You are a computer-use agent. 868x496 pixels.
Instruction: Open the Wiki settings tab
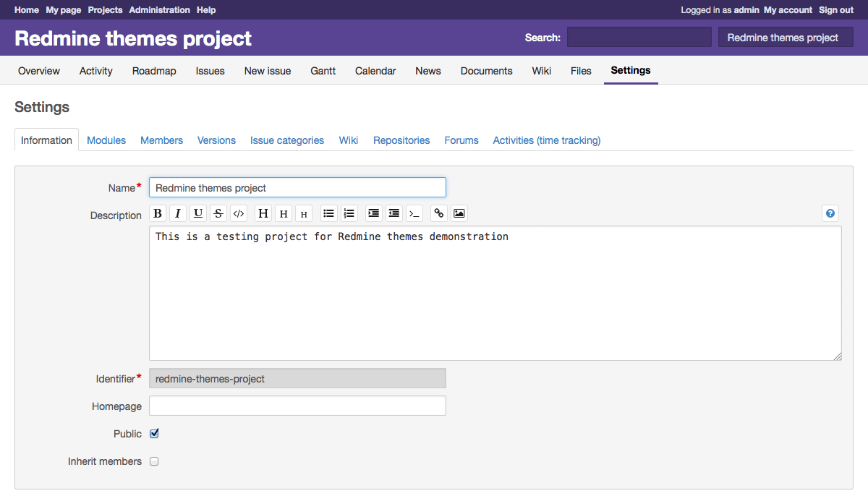point(349,140)
